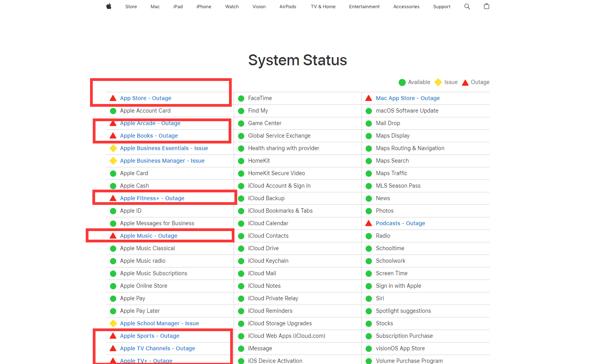This screenshot has height=364, width=613.
Task: Click visionOS App Store text
Action: [x=400, y=348]
